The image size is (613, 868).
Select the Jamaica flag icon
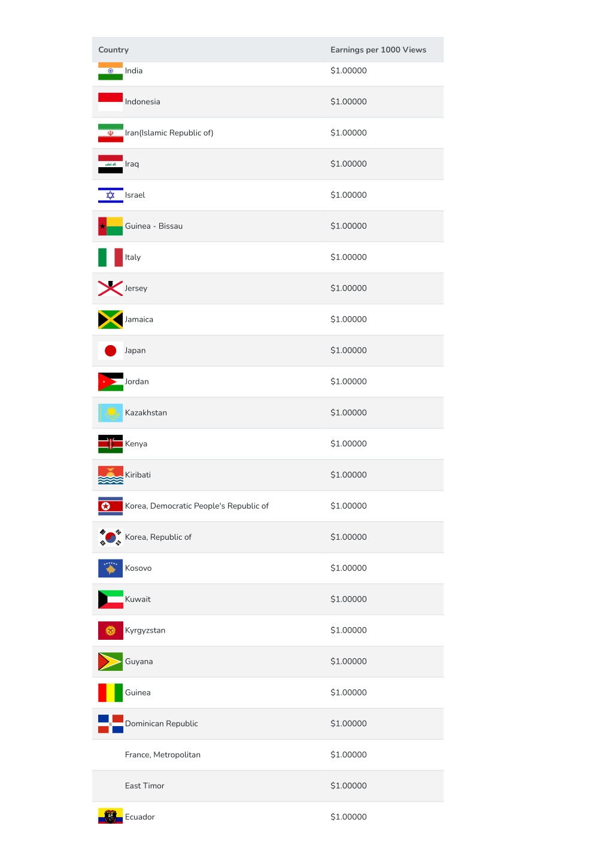[110, 320]
